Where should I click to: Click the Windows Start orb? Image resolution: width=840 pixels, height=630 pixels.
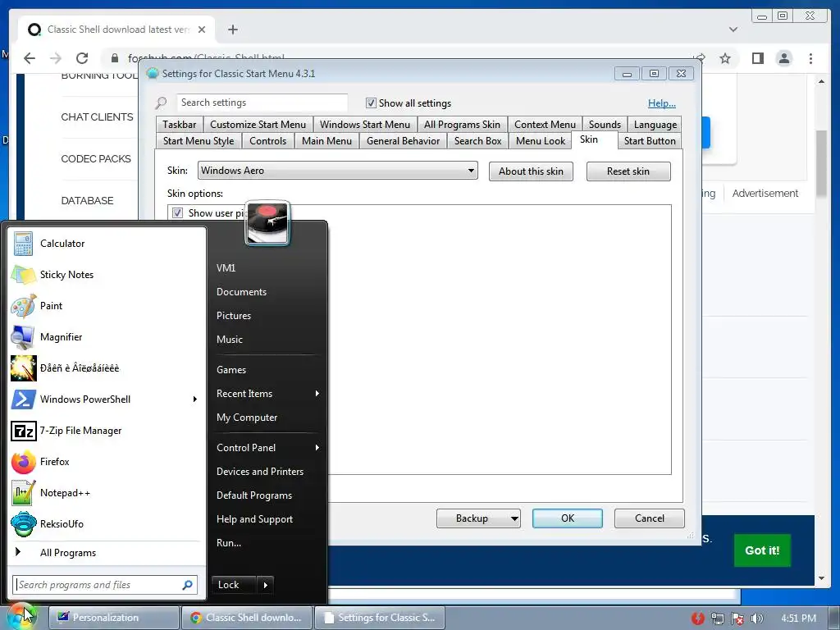tap(21, 616)
